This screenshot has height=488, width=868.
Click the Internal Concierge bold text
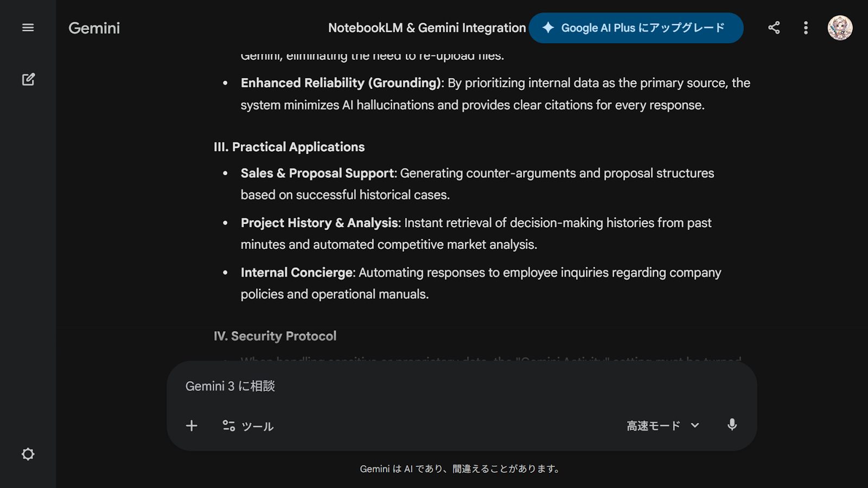click(x=297, y=272)
